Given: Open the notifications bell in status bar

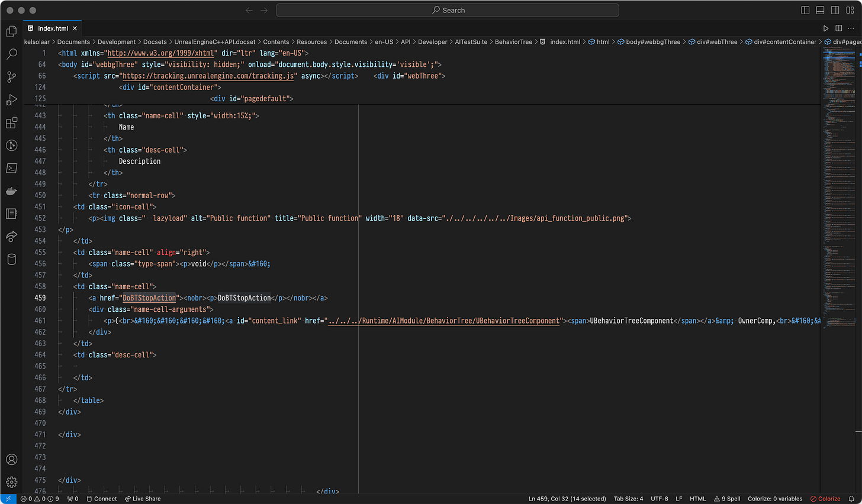Looking at the screenshot, I should 851,499.
